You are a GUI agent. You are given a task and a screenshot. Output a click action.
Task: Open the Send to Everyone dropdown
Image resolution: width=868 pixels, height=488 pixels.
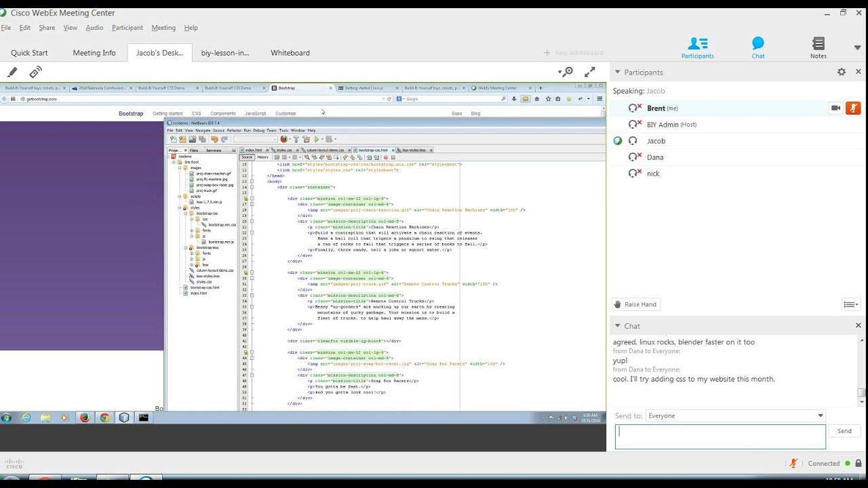point(735,415)
